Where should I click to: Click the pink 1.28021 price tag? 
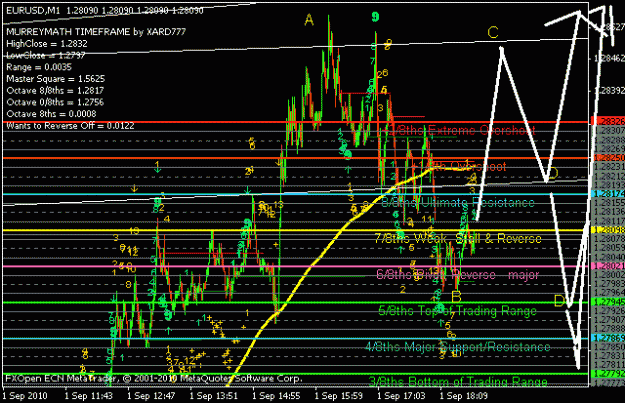tap(608, 266)
